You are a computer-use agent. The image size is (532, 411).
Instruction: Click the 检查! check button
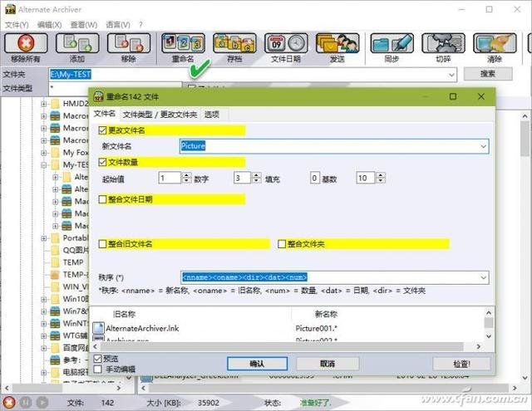point(461,364)
